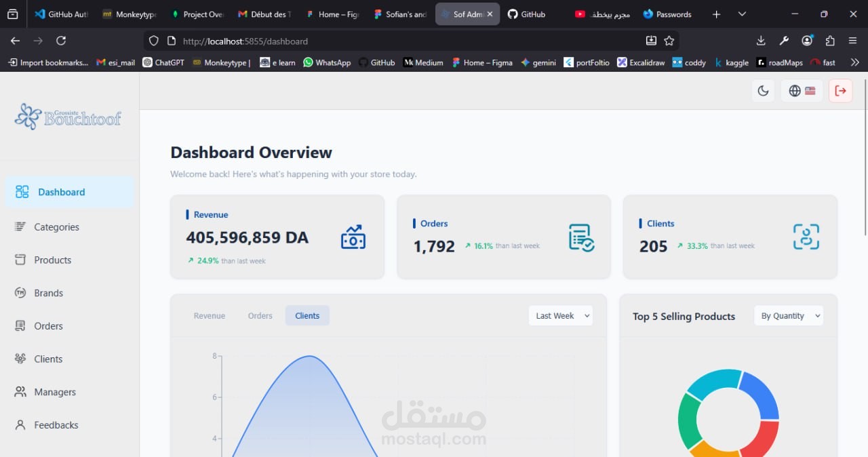Open the Categories section from the sidebar

coord(56,226)
